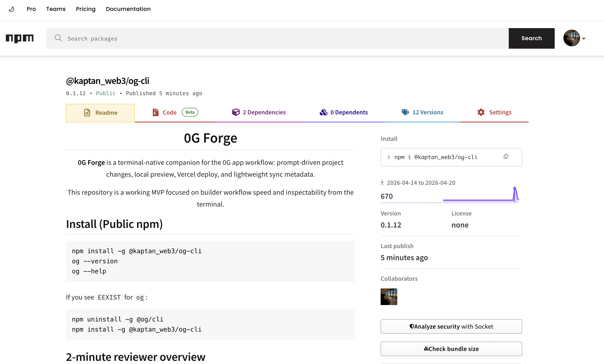Image resolution: width=604 pixels, height=364 pixels.
Task: Open the collaborator avatar thumbnail
Action: coord(389,297)
